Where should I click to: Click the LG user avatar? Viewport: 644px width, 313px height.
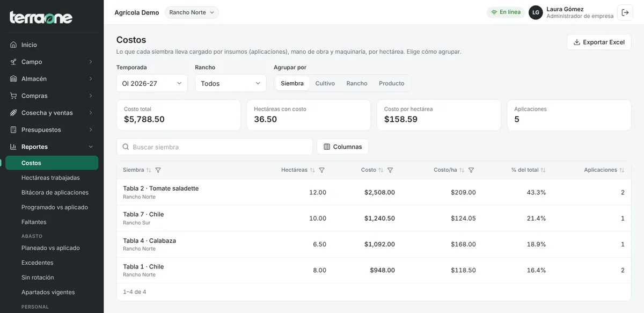click(536, 12)
